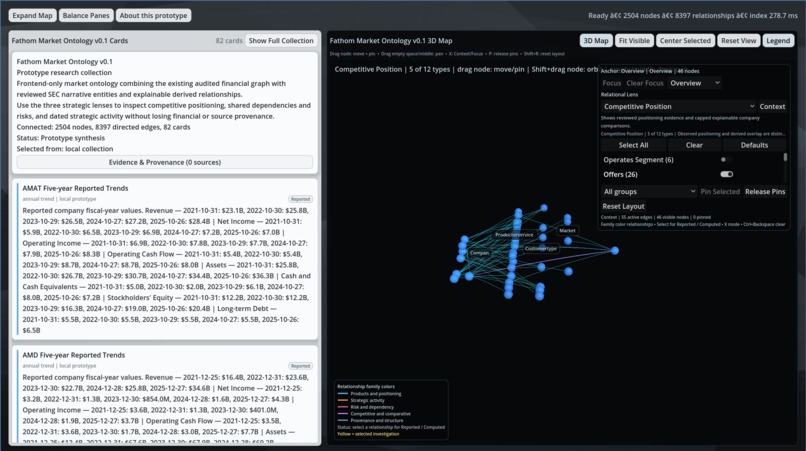Image resolution: width=806 pixels, height=451 pixels.
Task: Click Reported badge on AMD card
Action: [300, 366]
